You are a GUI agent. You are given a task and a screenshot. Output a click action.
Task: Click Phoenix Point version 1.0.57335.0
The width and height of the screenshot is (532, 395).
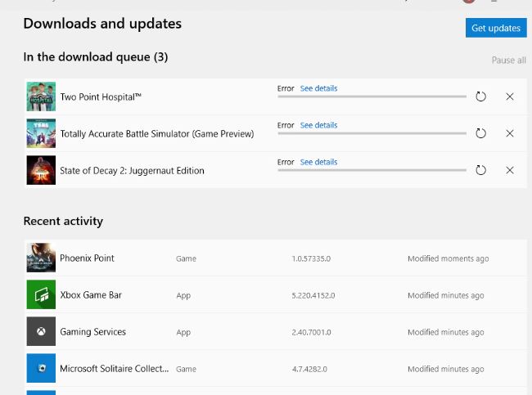pyautogui.click(x=311, y=258)
